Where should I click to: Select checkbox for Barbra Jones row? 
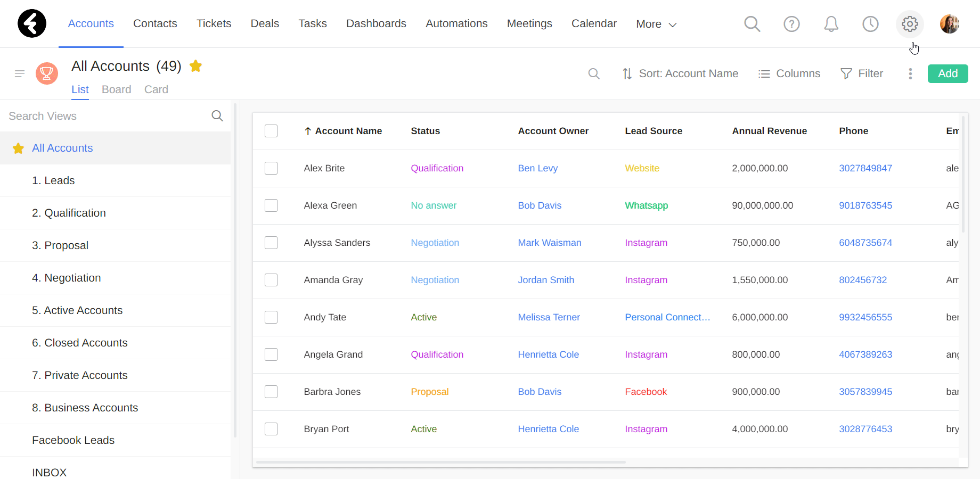(271, 392)
